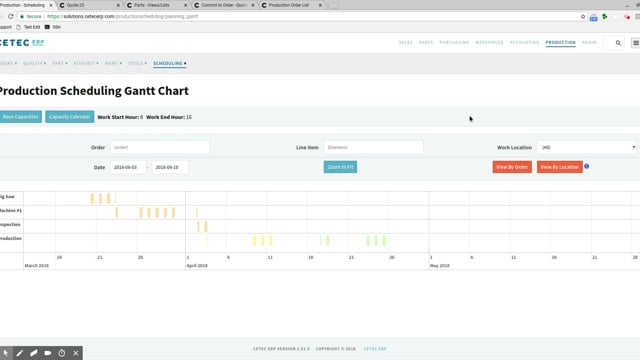The height and width of the screenshot is (360, 640).
Task: Click the start Date field
Action: 128,167
